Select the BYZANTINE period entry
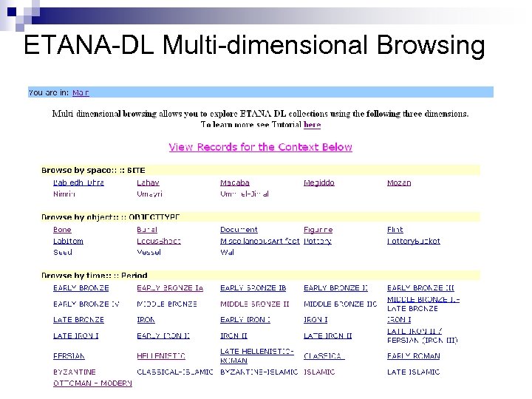The image size is (532, 399). click(75, 372)
